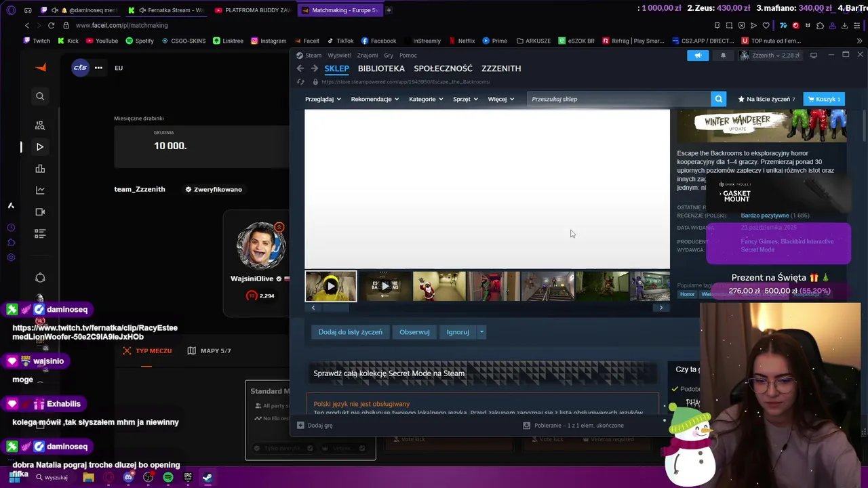Open Pomoc menu in Steam
Screen dimensions: 868x488
[x=408, y=56]
